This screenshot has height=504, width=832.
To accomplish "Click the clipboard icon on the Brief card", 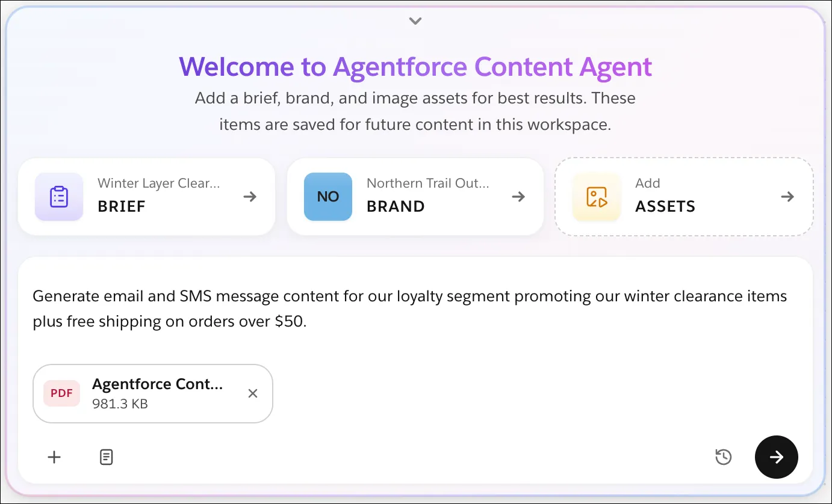I will tap(59, 197).
